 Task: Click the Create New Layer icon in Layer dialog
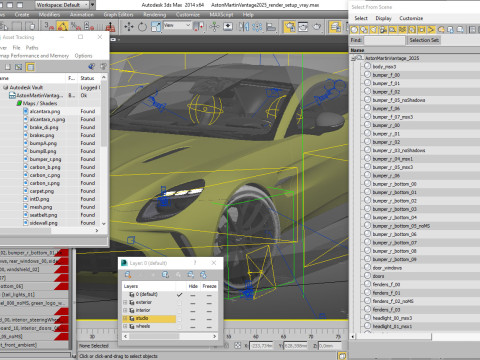(x=128, y=275)
